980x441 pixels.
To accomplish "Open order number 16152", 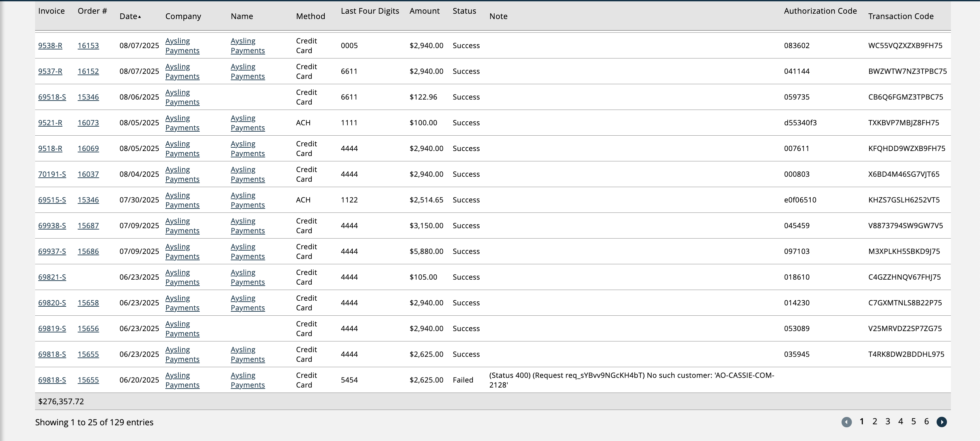I will (88, 71).
